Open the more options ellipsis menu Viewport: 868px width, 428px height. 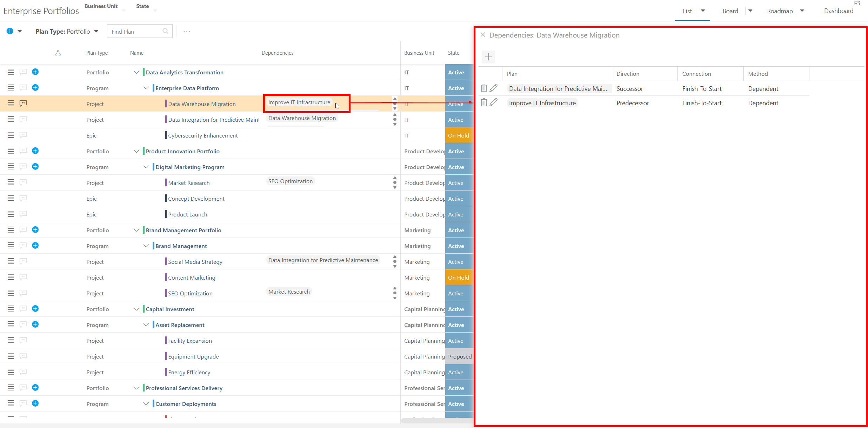coord(187,31)
